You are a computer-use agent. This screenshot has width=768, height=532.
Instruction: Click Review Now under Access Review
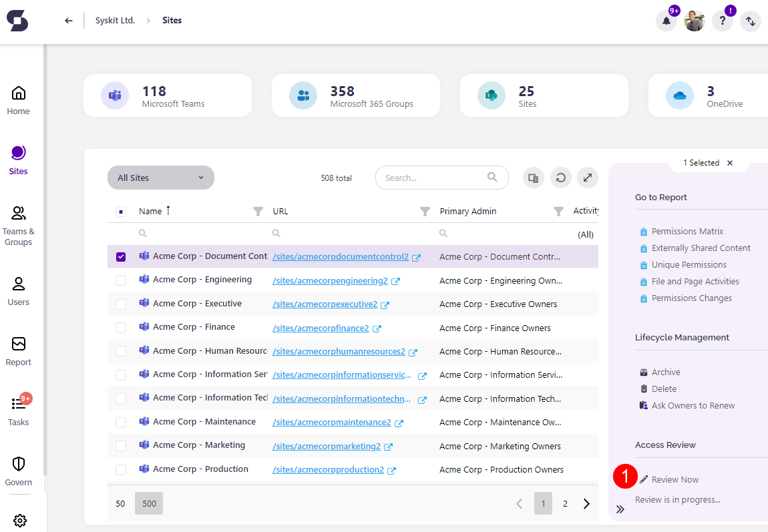(x=675, y=479)
